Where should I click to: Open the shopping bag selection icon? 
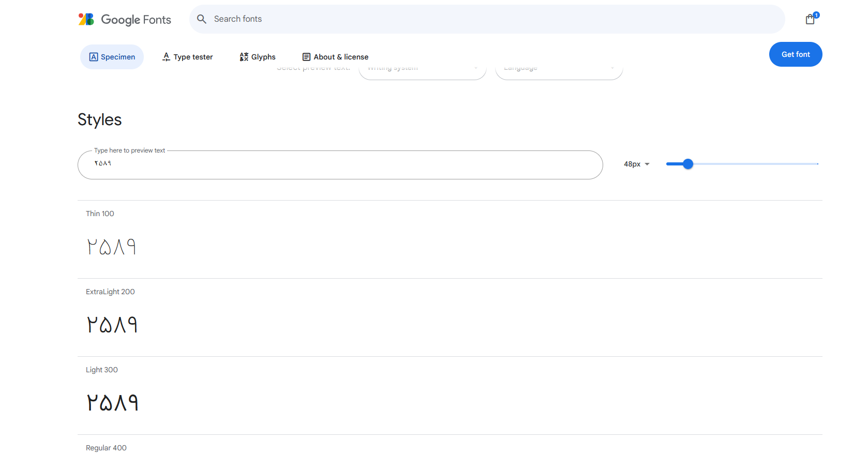tap(811, 19)
